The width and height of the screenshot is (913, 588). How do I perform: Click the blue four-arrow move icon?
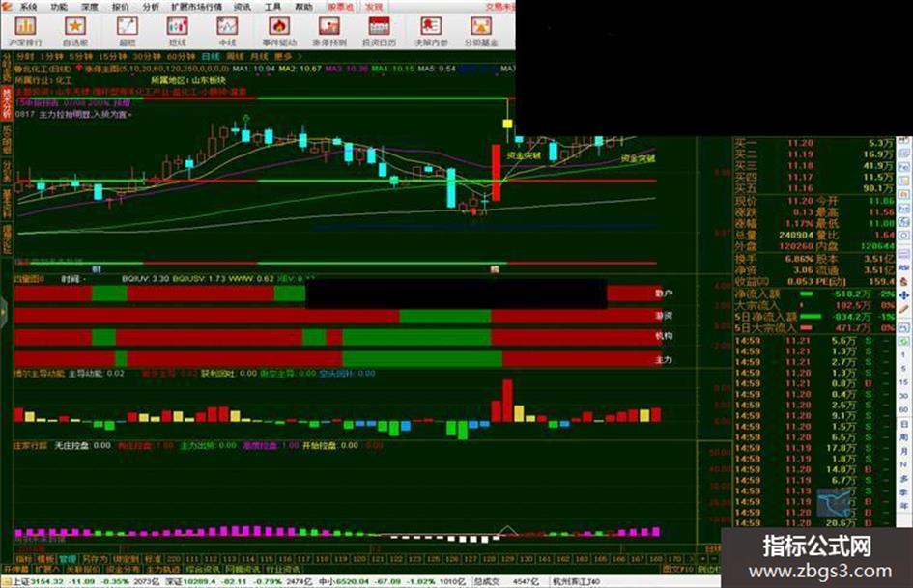pyautogui.click(x=903, y=295)
